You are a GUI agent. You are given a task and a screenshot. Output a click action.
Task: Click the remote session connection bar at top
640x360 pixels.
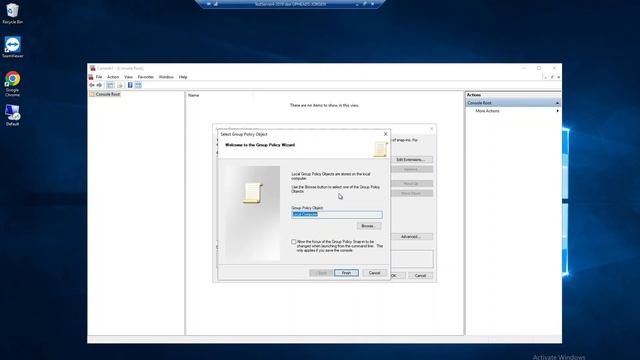(290, 4)
